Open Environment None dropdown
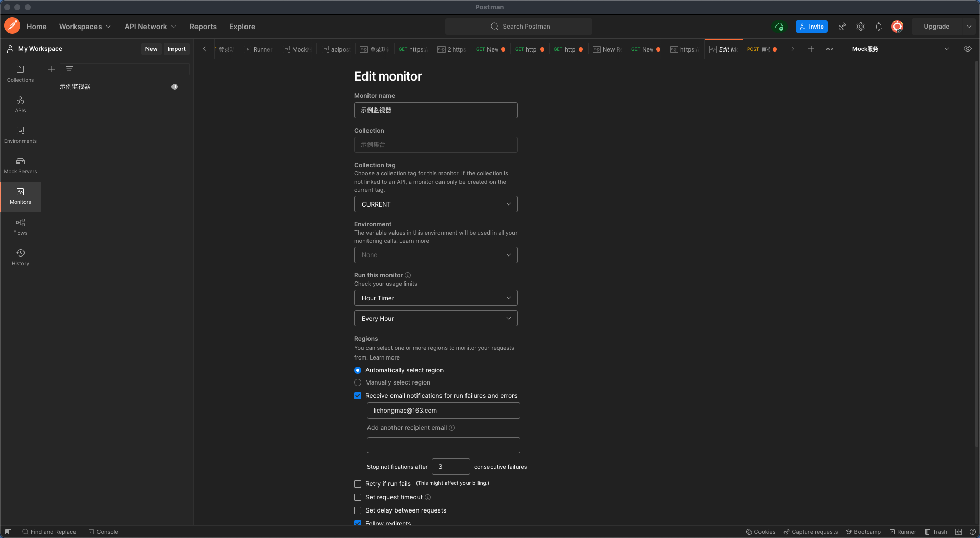 [x=436, y=255]
